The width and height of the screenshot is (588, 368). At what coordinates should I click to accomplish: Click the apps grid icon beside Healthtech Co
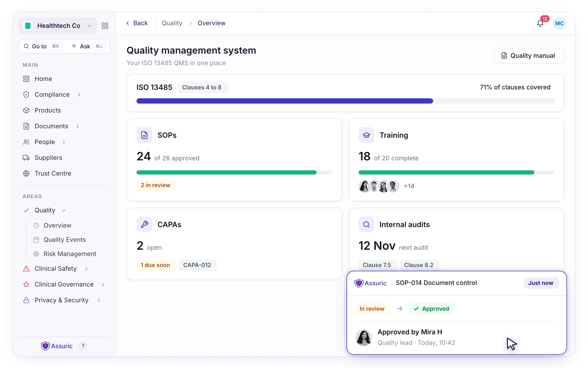105,26
